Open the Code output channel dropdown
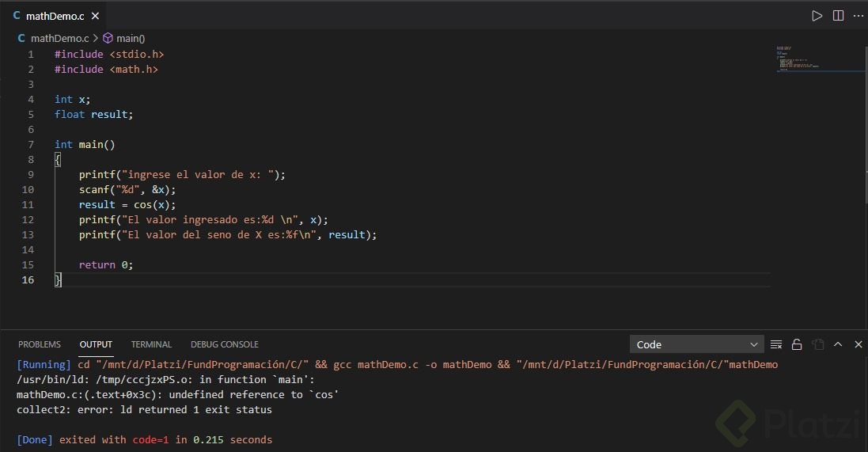Image resolution: width=868 pixels, height=452 pixels. pyautogui.click(x=696, y=344)
